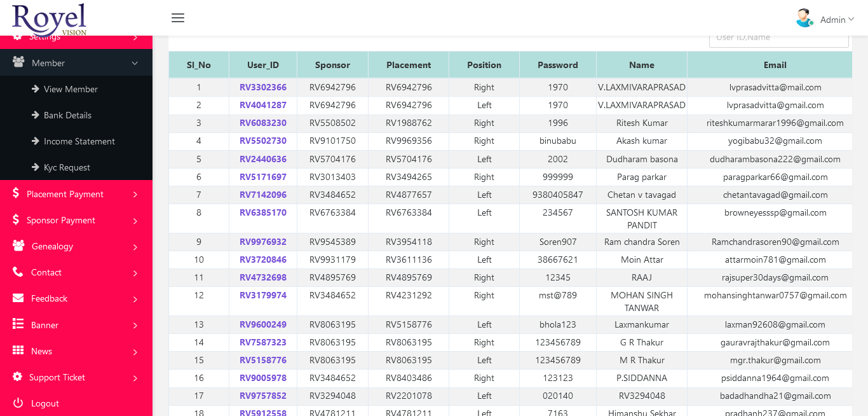This screenshot has width=868, height=416.
Task: Click the people icon beside Genealogy
Action: click(18, 246)
